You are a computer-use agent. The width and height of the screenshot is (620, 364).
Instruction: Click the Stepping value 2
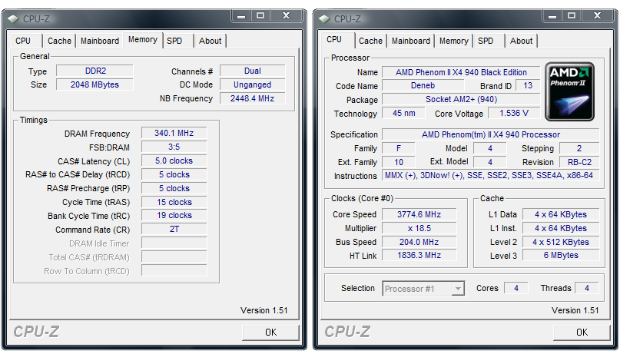pos(579,149)
